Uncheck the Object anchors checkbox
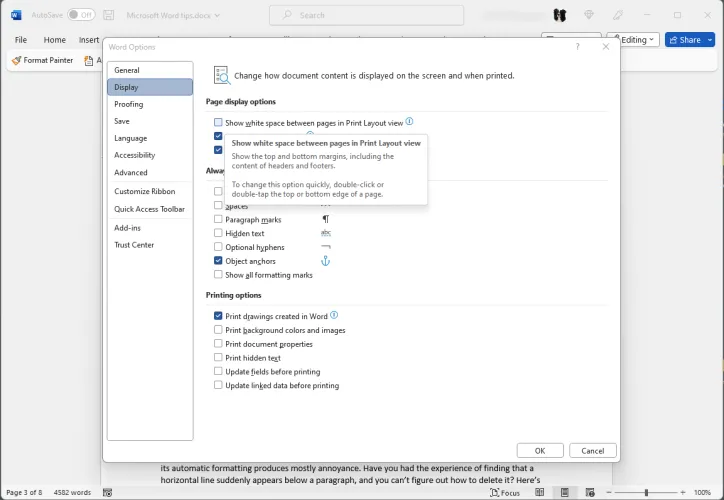This screenshot has width=724, height=500. (218, 261)
